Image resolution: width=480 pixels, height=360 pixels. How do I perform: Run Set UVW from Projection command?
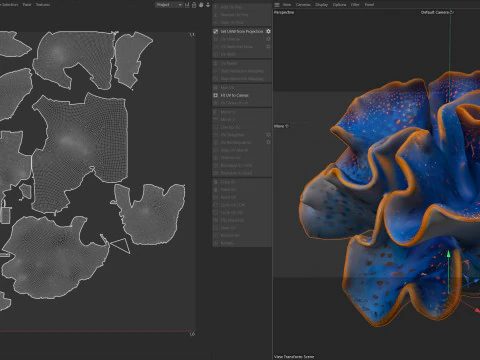pyautogui.click(x=242, y=31)
